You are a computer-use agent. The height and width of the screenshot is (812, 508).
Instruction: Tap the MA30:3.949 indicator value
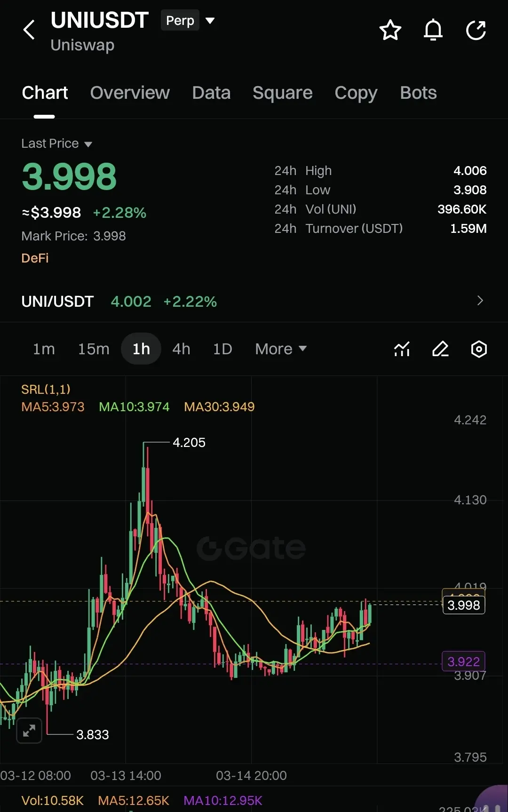[x=219, y=407]
